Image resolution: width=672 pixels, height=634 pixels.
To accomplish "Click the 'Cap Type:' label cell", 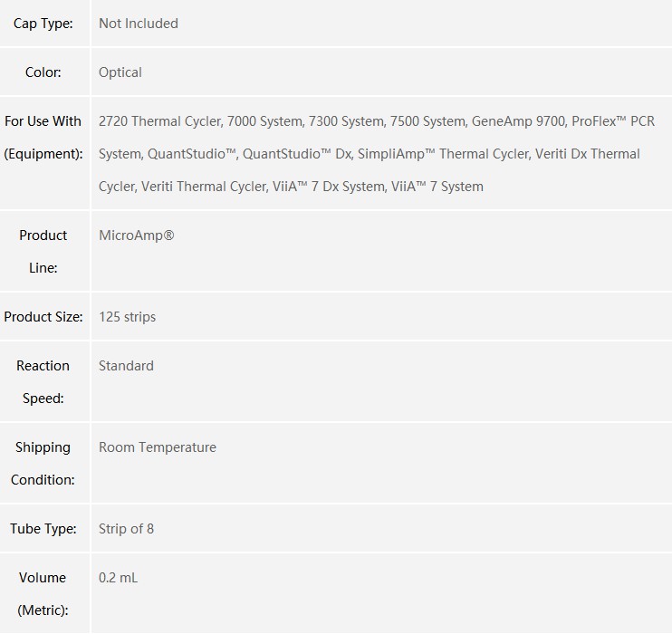I will click(43, 24).
